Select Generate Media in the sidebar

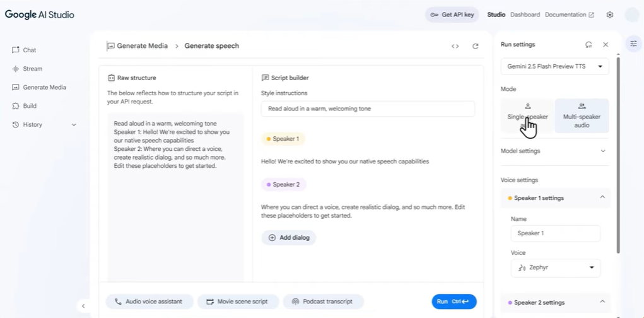40,87
